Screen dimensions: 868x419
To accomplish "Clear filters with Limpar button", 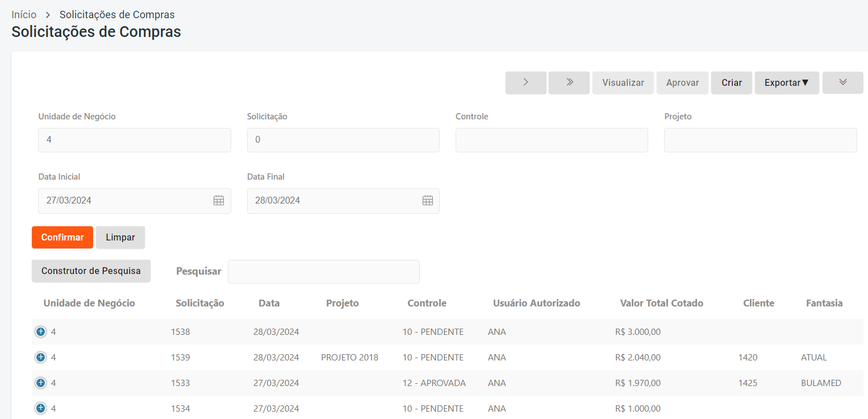I will (x=120, y=238).
